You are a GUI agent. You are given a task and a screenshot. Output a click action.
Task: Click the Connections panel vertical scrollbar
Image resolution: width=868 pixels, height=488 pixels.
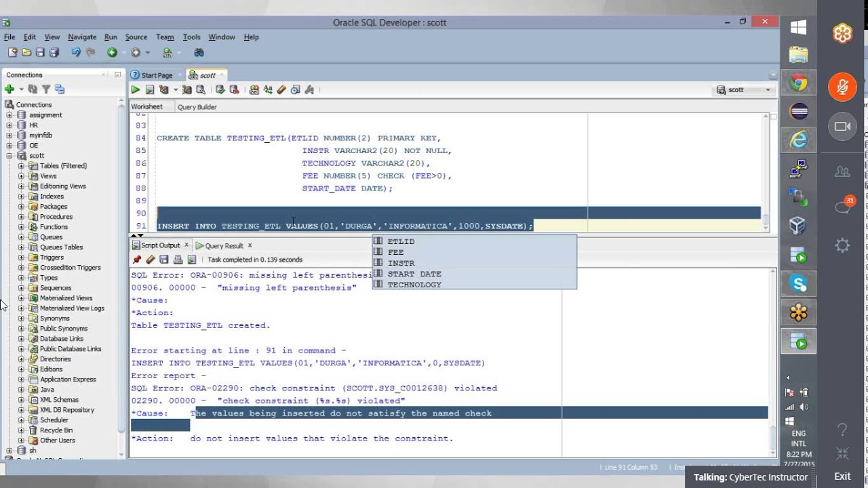[x=122, y=278]
